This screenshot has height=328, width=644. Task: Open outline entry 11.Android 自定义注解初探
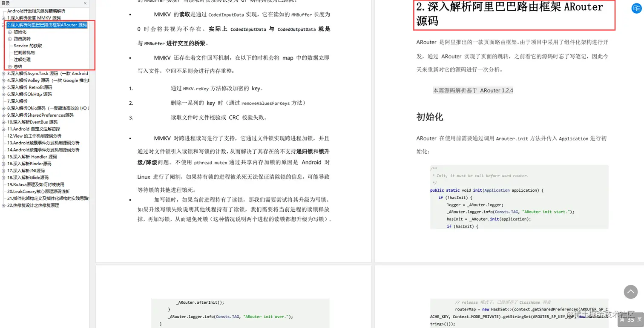34,129
